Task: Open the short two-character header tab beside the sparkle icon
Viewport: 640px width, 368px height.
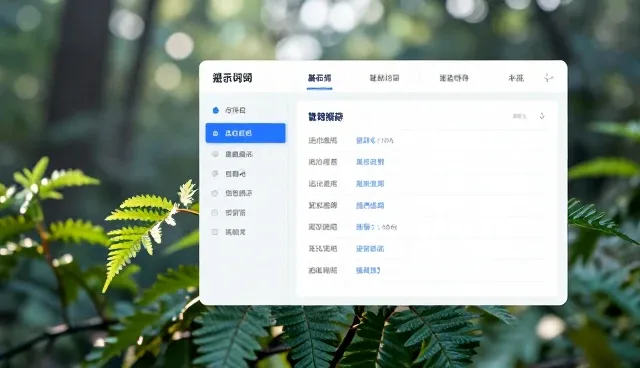Action: [516, 78]
